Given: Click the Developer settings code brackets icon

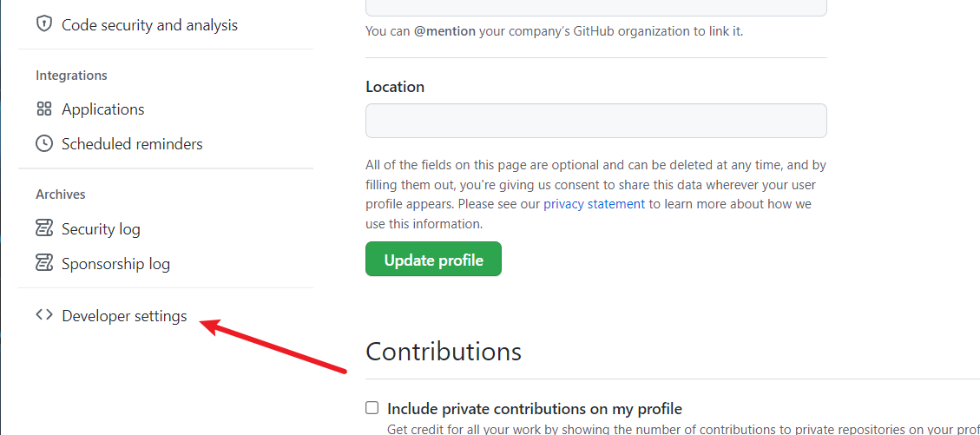Looking at the screenshot, I should (x=43, y=316).
